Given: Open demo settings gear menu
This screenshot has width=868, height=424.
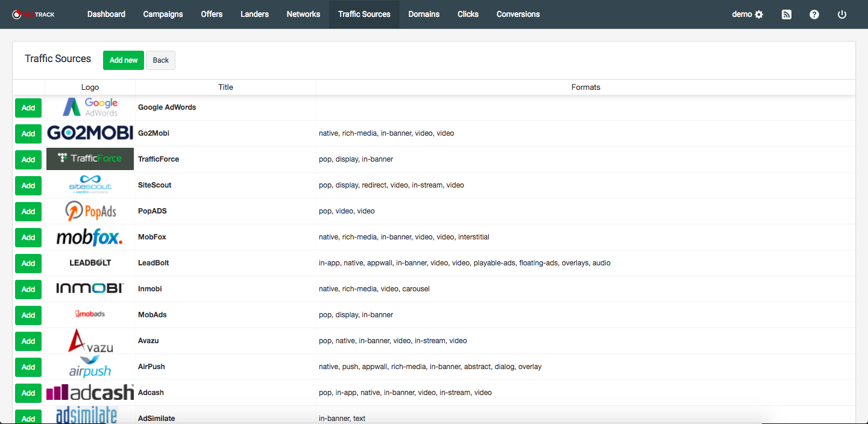Looking at the screenshot, I should [x=747, y=14].
